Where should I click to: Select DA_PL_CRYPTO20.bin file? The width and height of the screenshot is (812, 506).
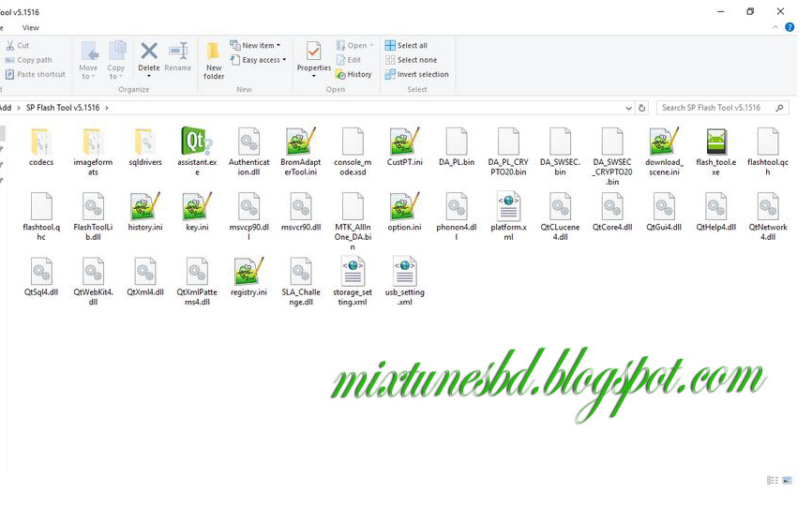(x=508, y=152)
